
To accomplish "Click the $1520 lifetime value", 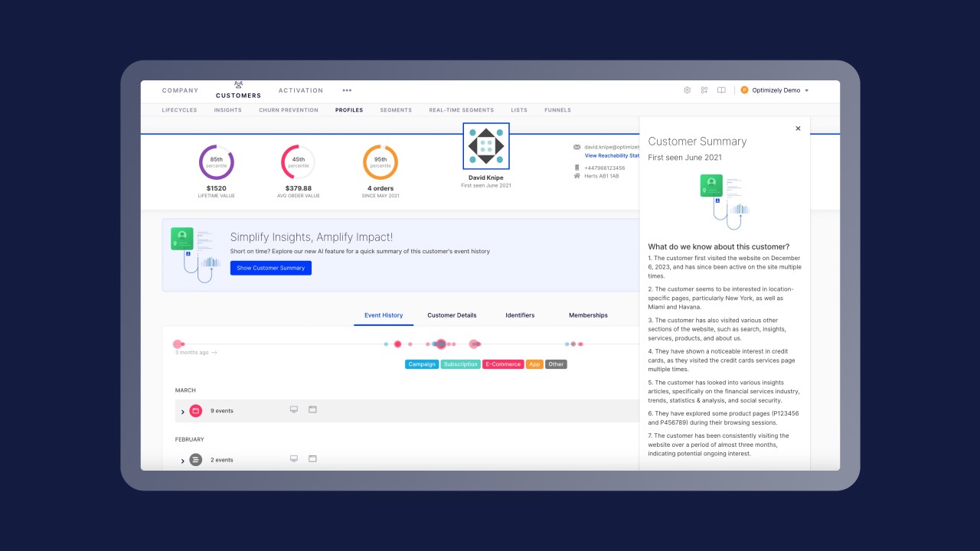I will coord(217,188).
